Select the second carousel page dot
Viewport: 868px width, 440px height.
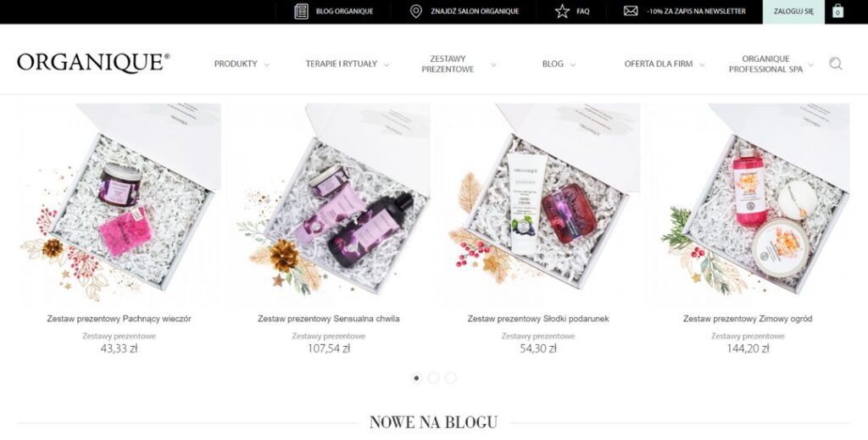tap(433, 378)
